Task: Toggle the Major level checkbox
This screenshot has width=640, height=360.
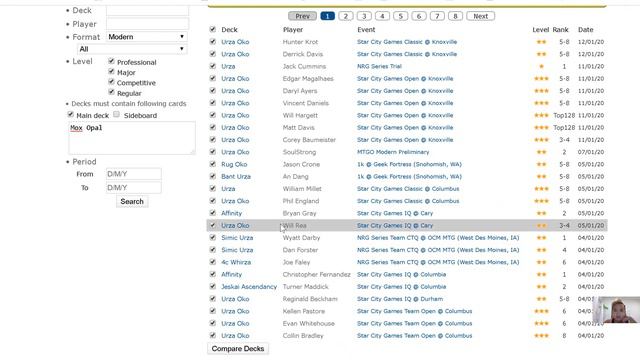Action: [x=111, y=71]
